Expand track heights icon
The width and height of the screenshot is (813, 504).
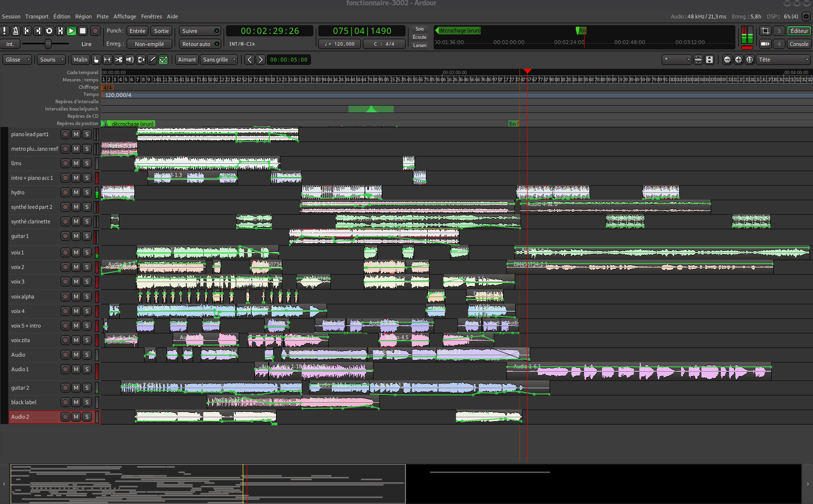coord(709,60)
